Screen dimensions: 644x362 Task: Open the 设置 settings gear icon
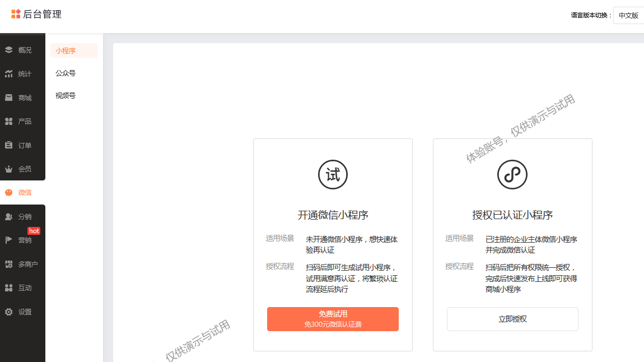click(x=8, y=312)
